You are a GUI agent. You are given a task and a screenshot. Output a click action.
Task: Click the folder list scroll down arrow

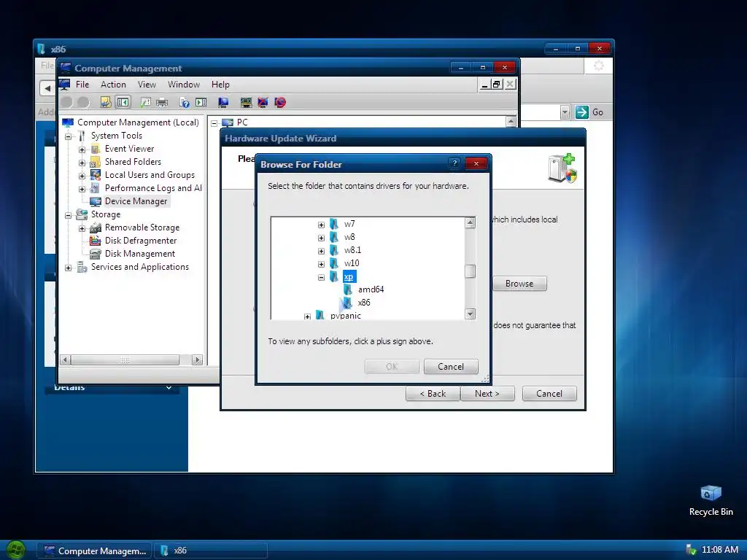(x=471, y=314)
